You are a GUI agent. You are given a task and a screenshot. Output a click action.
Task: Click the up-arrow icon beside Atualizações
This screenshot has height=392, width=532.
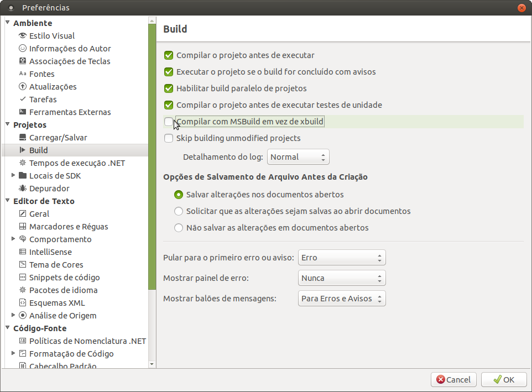pyautogui.click(x=22, y=86)
